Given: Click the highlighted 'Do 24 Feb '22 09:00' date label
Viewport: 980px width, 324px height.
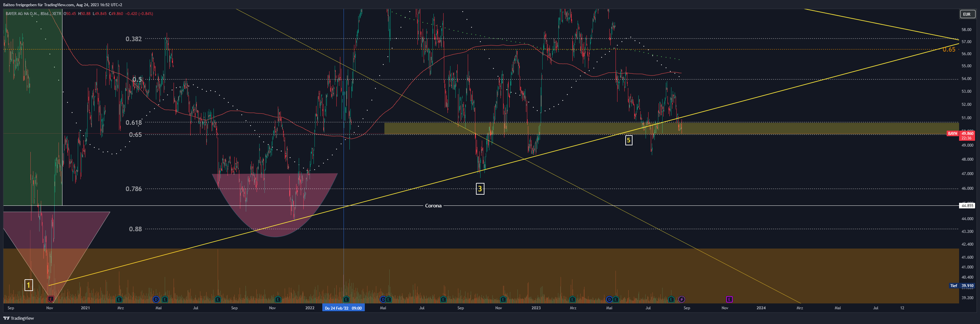Looking at the screenshot, I should [x=343, y=308].
